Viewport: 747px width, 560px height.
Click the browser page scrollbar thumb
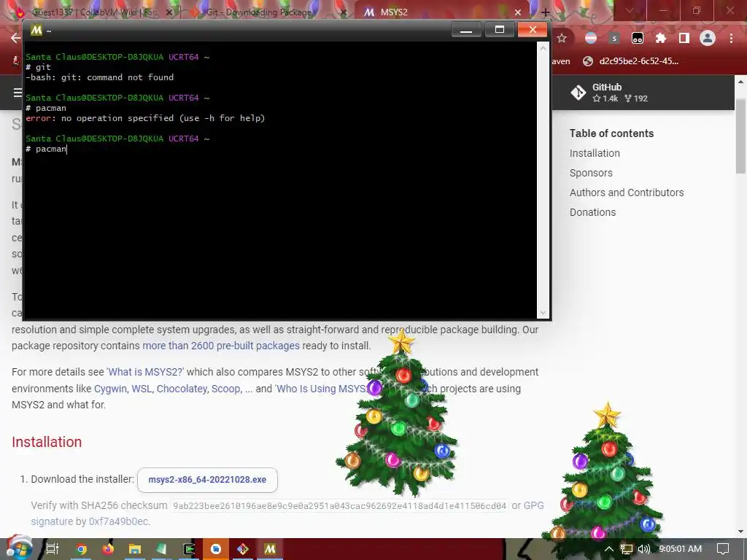pos(741,136)
